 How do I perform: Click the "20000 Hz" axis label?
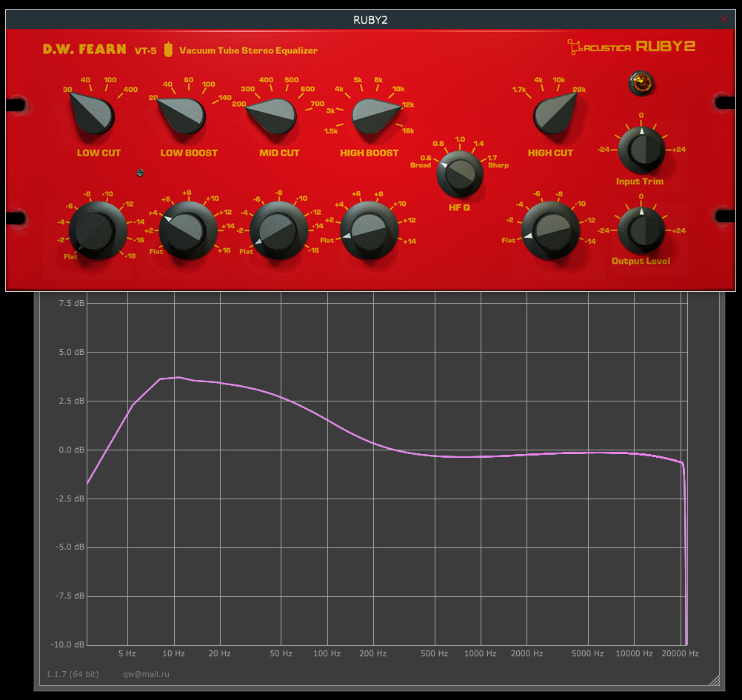pos(680,653)
